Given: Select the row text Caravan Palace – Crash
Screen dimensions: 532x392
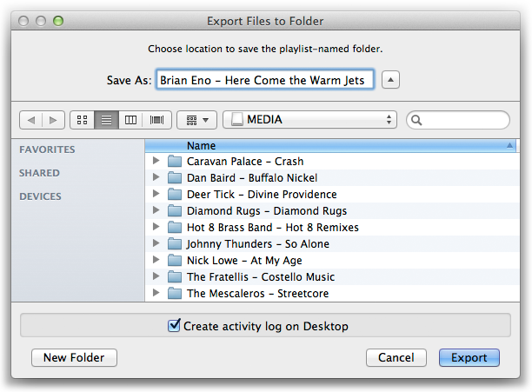Looking at the screenshot, I should click(245, 162).
